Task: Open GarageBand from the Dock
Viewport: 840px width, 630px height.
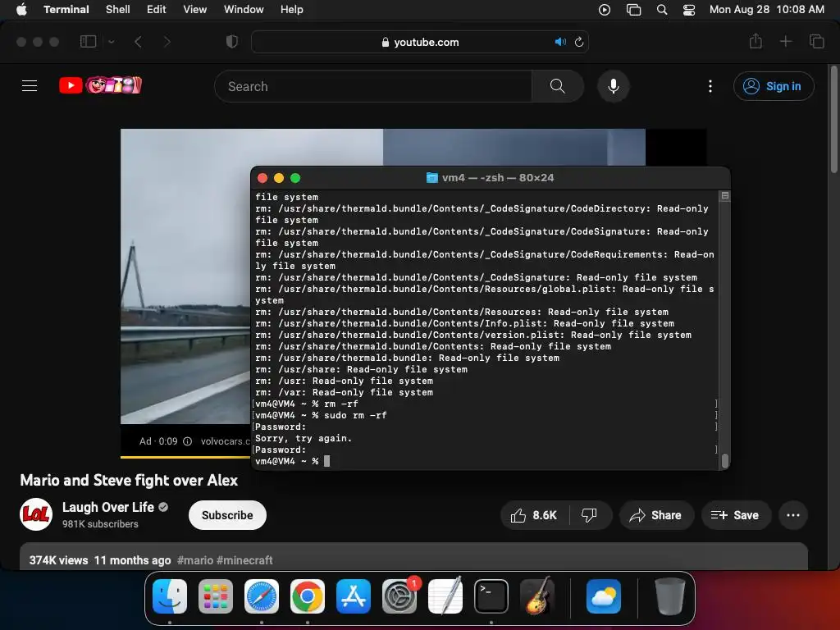Action: coord(537,596)
